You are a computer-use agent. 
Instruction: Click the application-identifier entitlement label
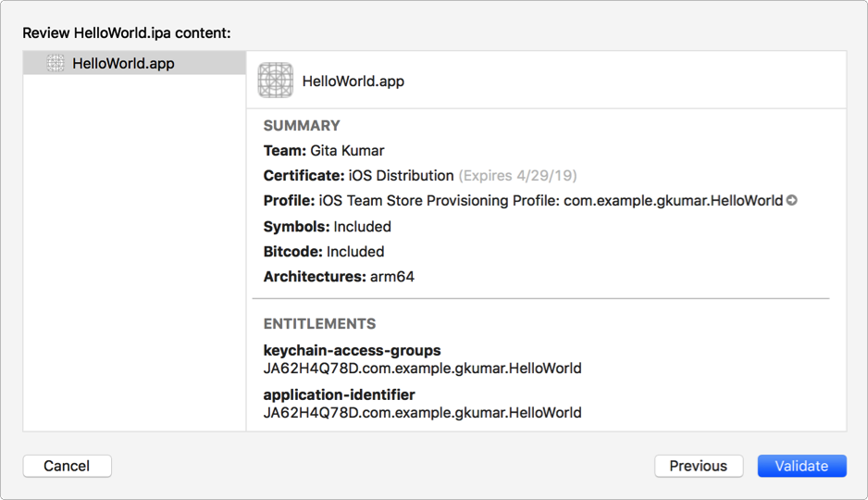[x=339, y=394]
